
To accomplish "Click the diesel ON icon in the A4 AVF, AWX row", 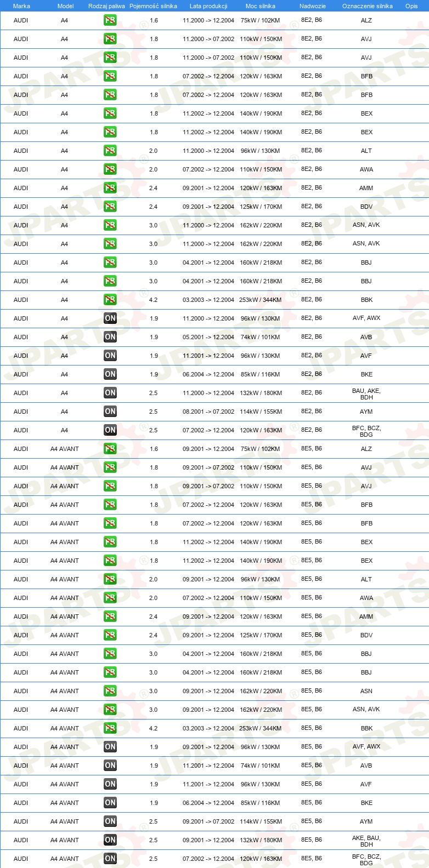I will click(x=110, y=318).
